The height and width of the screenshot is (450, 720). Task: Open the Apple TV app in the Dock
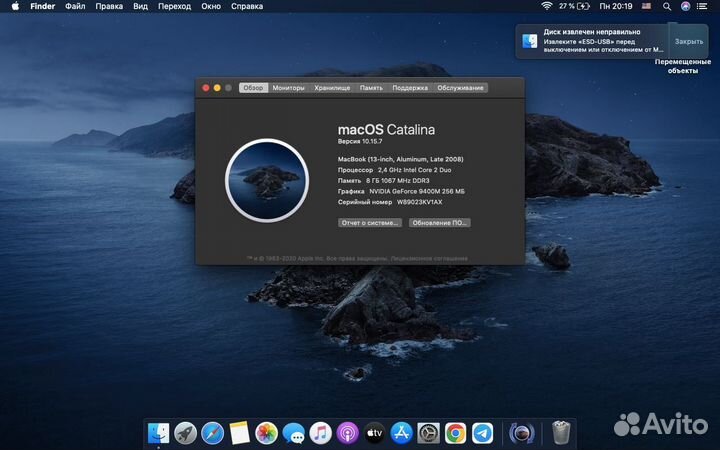tap(375, 433)
